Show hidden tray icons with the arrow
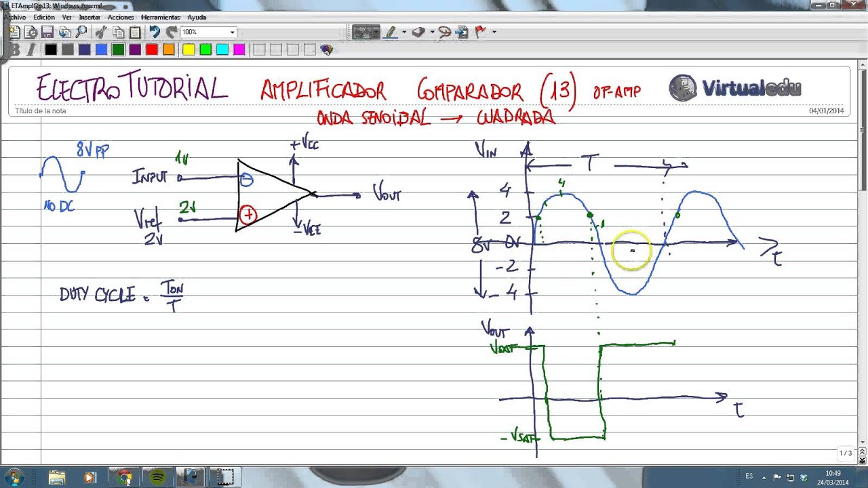 [x=764, y=477]
